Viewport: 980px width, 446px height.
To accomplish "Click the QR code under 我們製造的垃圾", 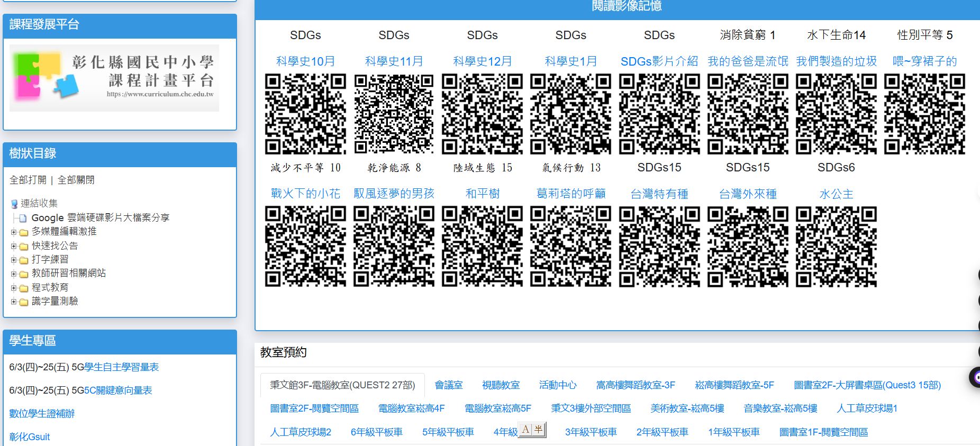I will [x=836, y=114].
